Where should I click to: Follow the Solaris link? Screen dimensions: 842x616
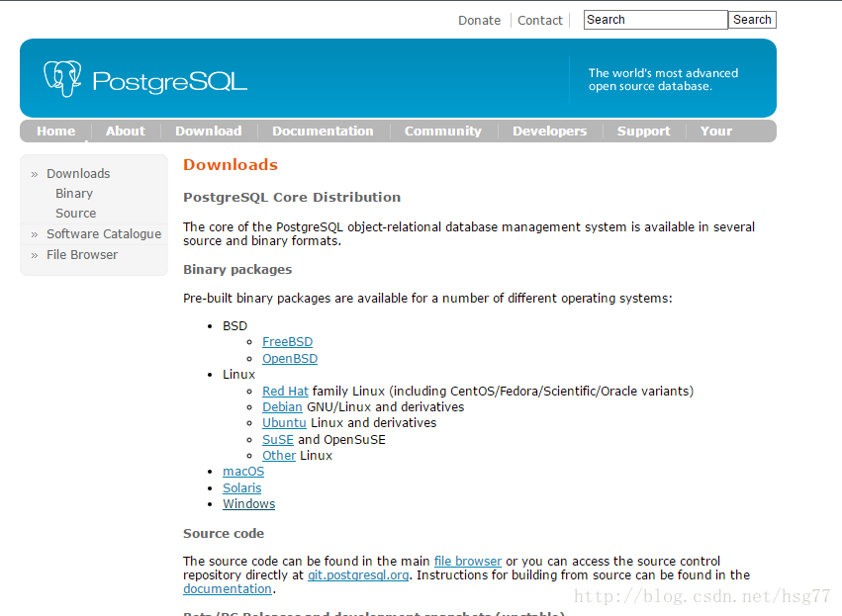pyautogui.click(x=242, y=487)
